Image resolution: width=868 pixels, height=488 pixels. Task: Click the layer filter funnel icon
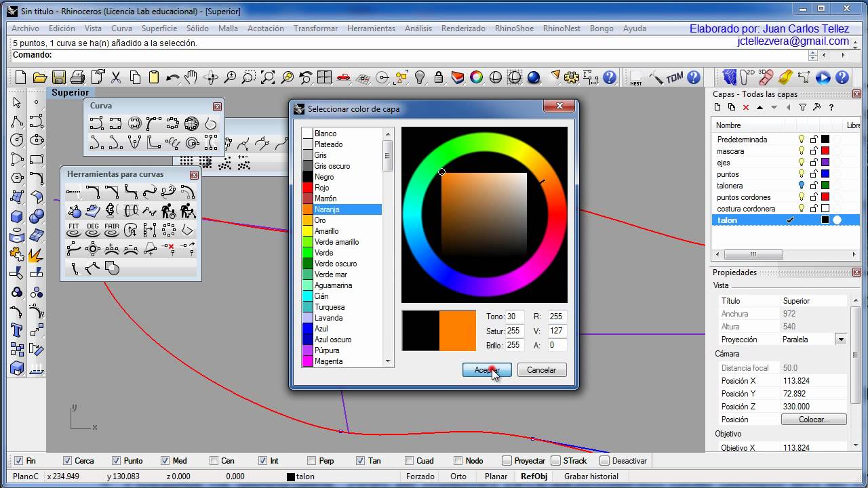tap(803, 107)
